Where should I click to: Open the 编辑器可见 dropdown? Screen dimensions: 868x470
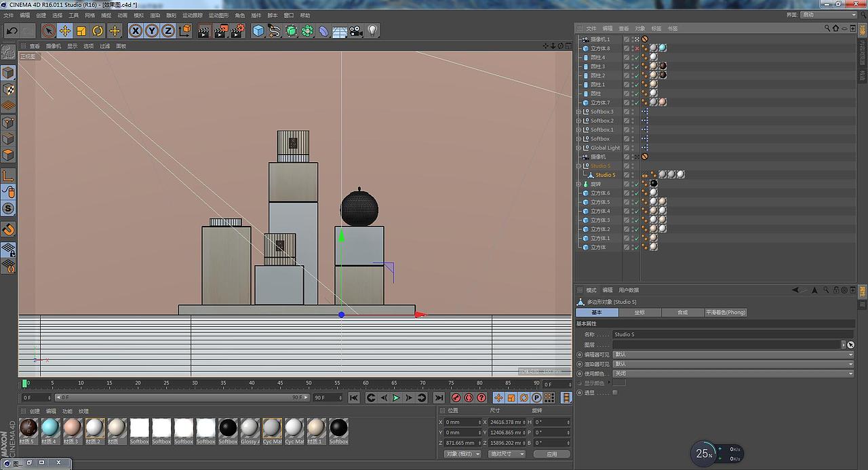tap(733, 354)
